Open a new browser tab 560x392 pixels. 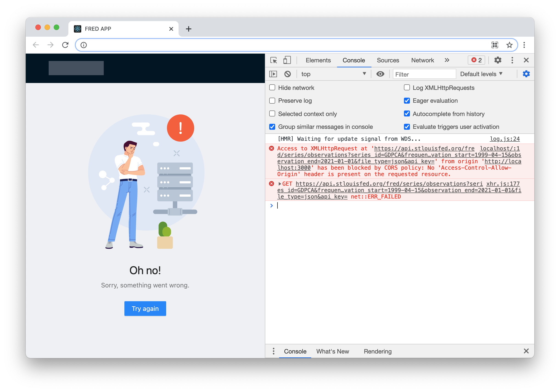click(x=188, y=29)
